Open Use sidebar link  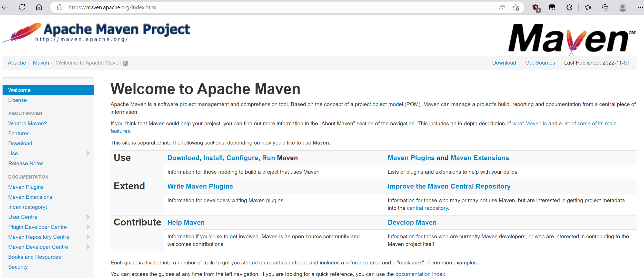[x=13, y=153]
